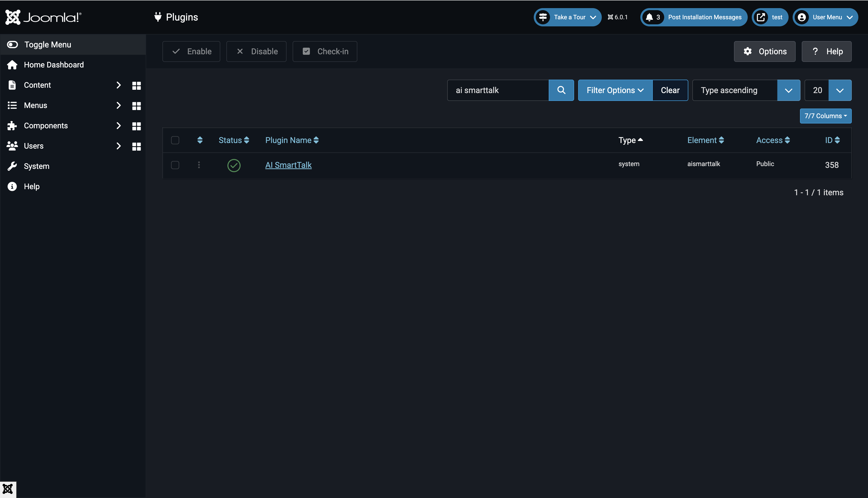868x498 pixels.
Task: Open the Menus dashboard grid icon
Action: pos(136,106)
